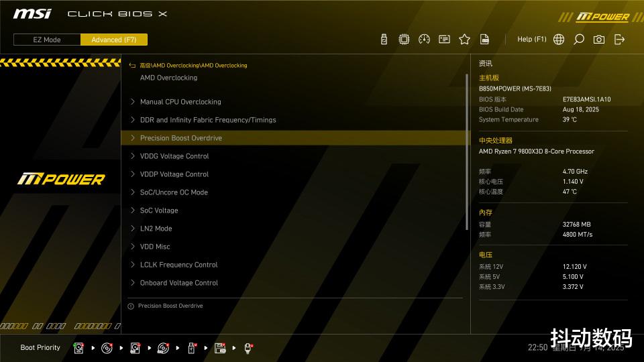Click the clock time 22:50
644x362 pixels.
537,348
